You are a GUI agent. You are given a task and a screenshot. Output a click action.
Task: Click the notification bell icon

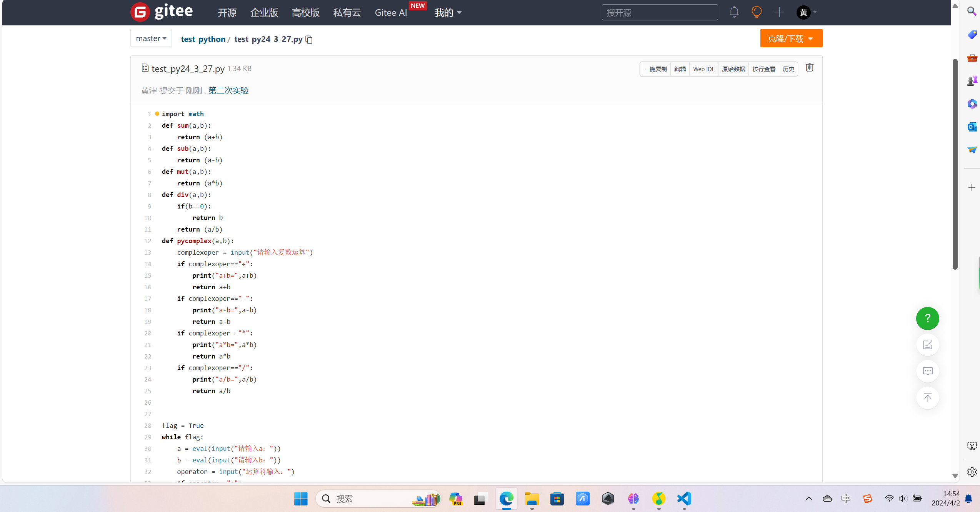734,12
